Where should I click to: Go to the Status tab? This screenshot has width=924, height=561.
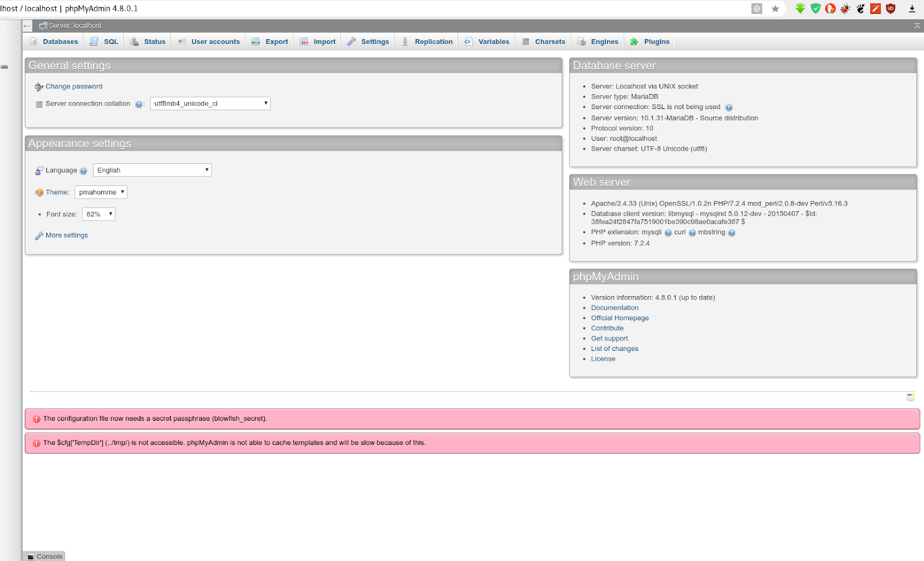tap(148, 42)
